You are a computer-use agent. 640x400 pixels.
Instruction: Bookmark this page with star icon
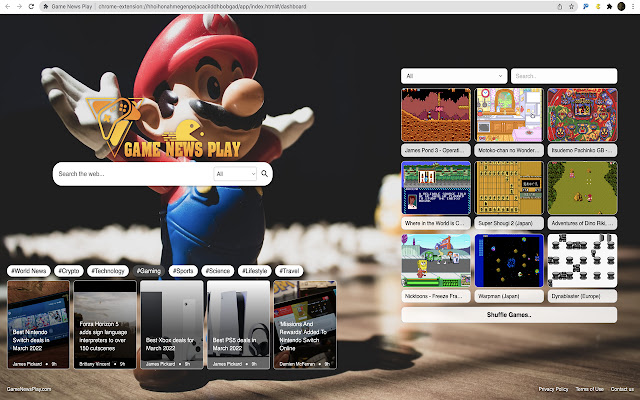[x=571, y=7]
